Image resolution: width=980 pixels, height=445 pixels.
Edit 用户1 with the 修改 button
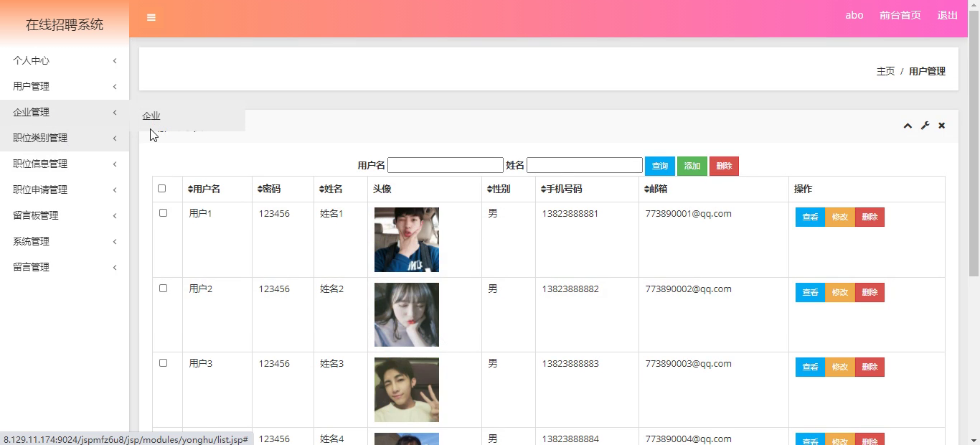[x=840, y=217]
